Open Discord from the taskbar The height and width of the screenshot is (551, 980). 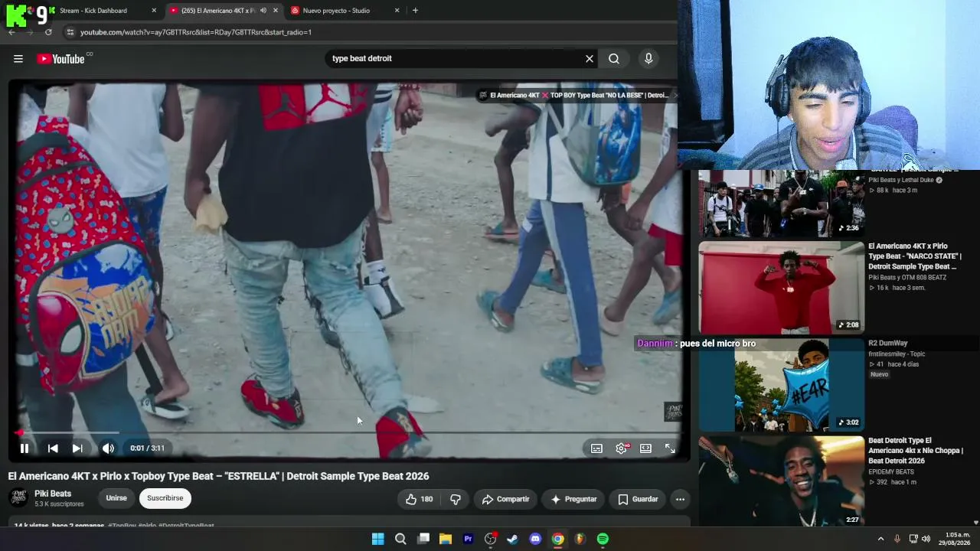pos(535,539)
